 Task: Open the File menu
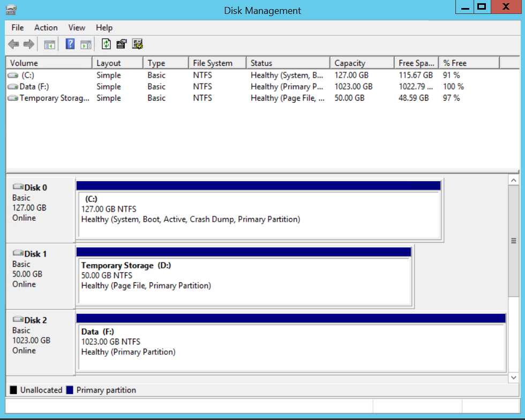pos(17,27)
